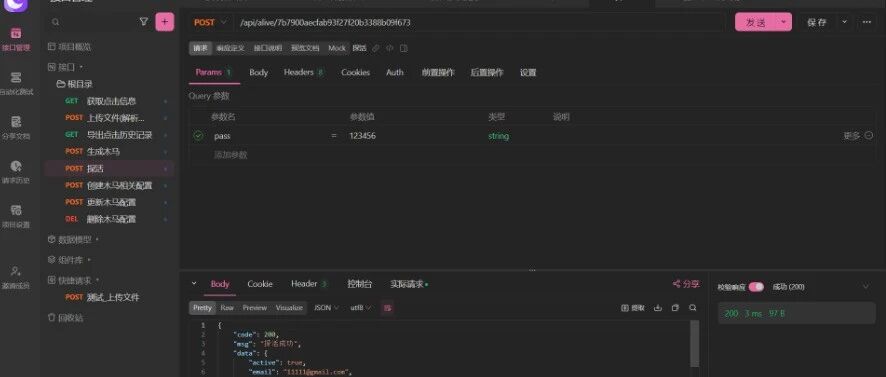Click 更多 on the pass row
This screenshot has height=377, width=886.
852,136
